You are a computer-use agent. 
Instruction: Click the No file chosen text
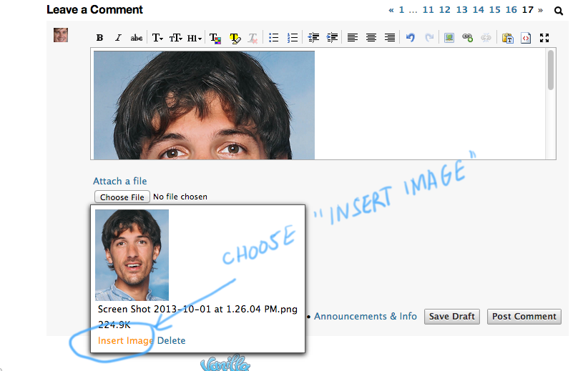point(180,197)
